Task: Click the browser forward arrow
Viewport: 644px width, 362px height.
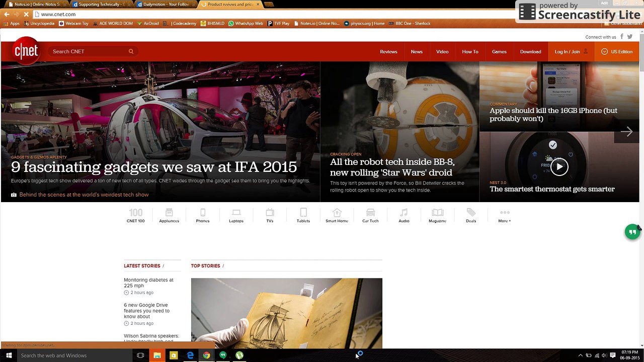Action: (x=17, y=14)
